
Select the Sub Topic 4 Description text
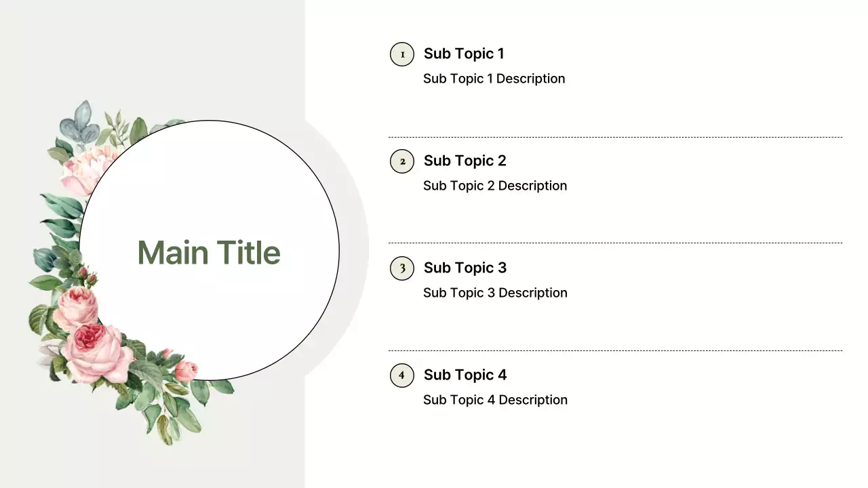tap(495, 400)
